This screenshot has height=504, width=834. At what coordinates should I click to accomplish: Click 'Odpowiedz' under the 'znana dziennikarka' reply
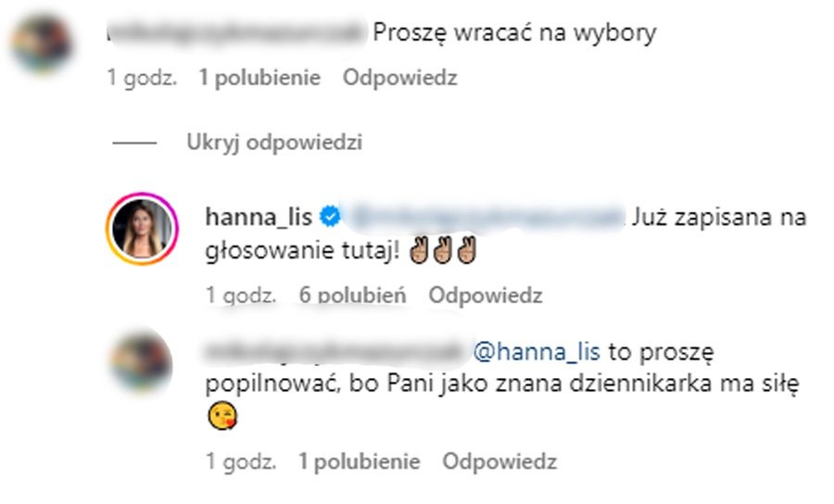[x=499, y=461]
